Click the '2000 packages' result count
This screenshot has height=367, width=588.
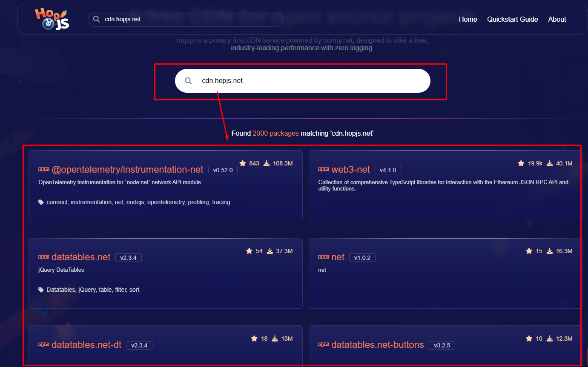coord(276,133)
